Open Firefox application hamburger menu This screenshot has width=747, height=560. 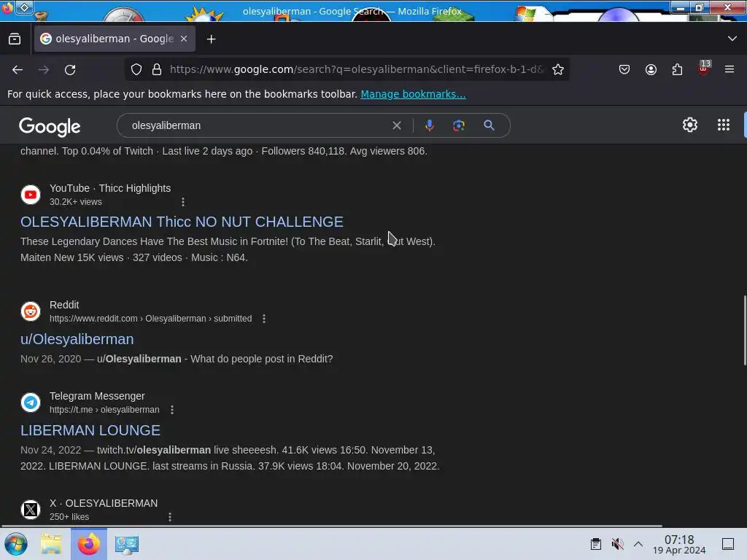729,69
